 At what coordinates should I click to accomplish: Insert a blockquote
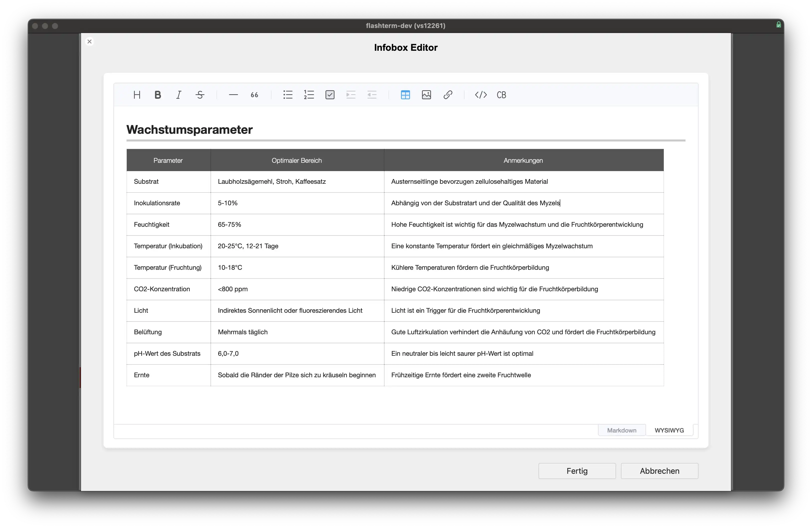coord(254,95)
